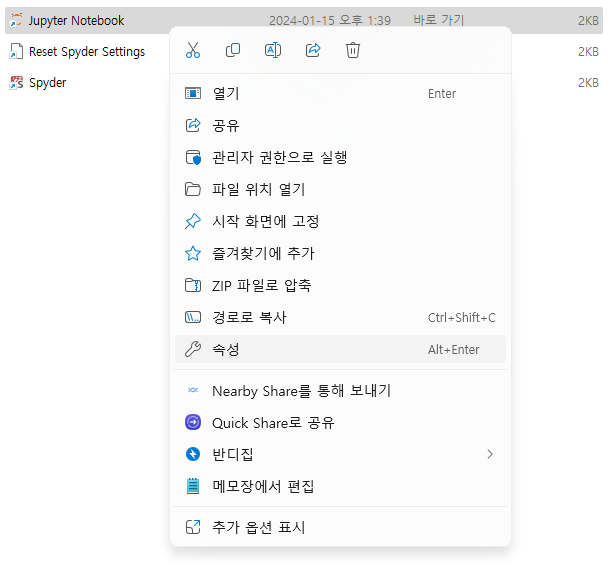This screenshot has height=567, width=616.
Task: Click the Cut scissors icon
Action: pyautogui.click(x=193, y=50)
